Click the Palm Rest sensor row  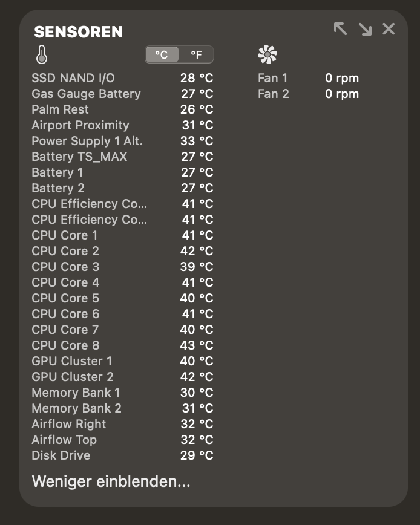pos(122,109)
